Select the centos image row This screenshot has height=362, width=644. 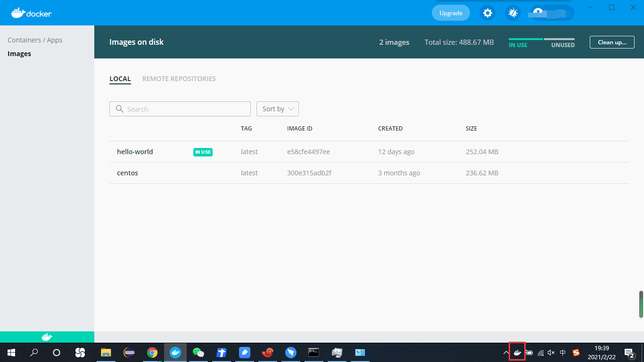(x=369, y=173)
